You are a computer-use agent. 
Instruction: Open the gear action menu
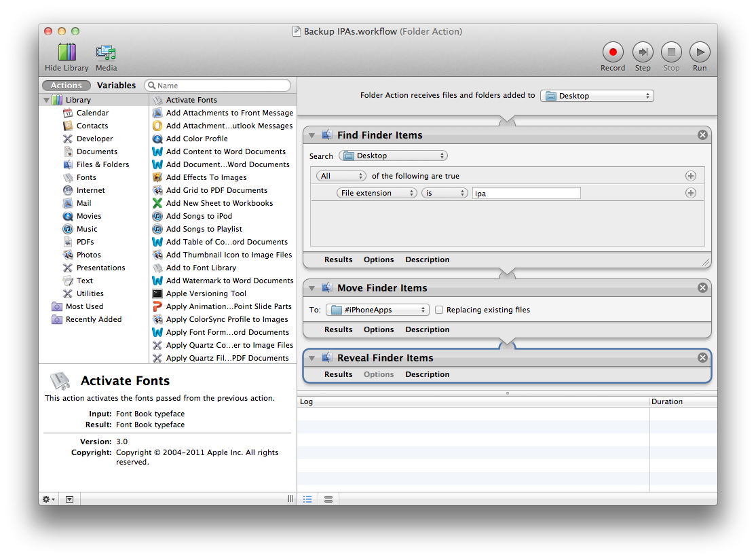click(x=49, y=499)
